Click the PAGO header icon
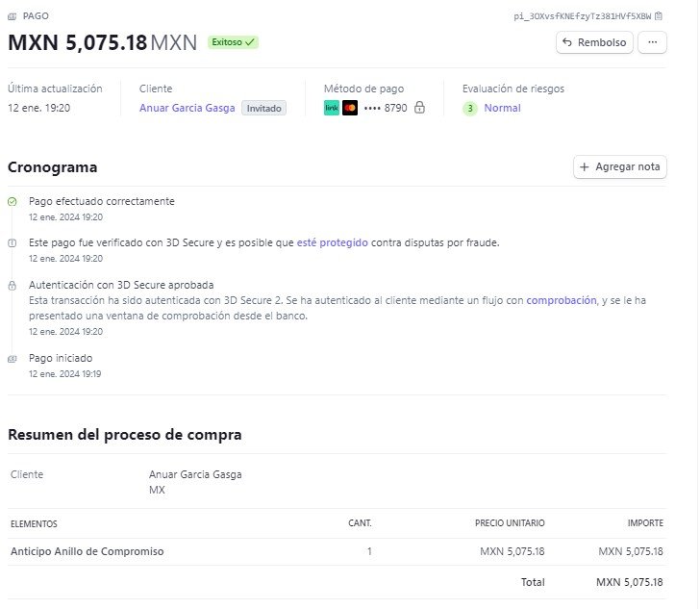The height and width of the screenshot is (609, 700). pos(12,16)
